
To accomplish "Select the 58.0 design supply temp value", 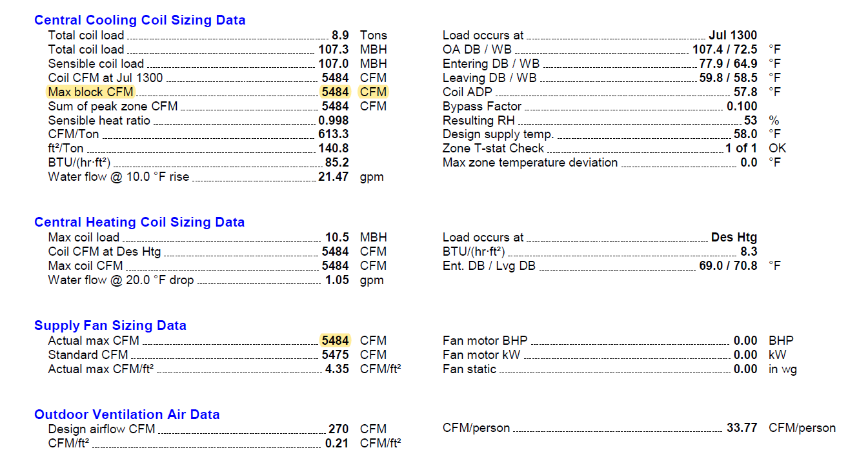I will pos(745,135).
